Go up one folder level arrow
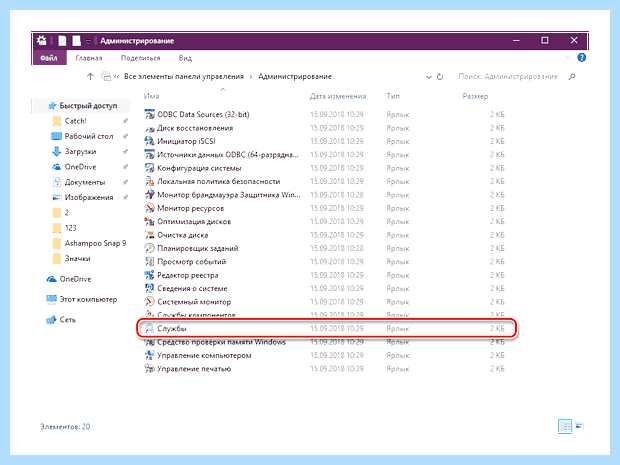This screenshot has height=465, width=620. (x=90, y=77)
